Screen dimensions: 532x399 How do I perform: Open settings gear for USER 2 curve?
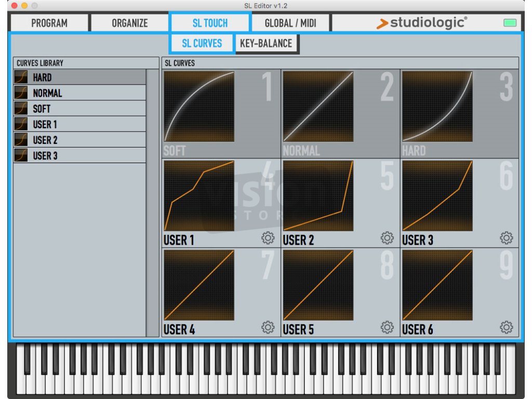(387, 238)
